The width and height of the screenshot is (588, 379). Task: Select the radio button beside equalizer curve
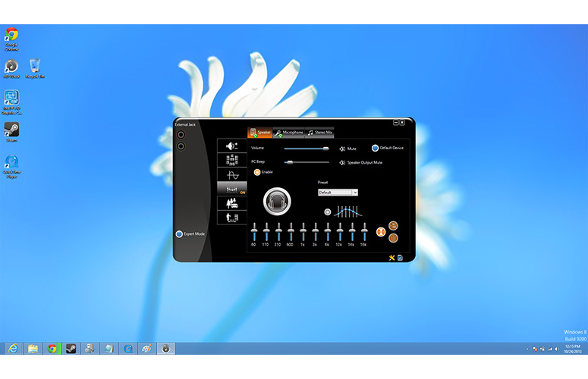pos(327,212)
